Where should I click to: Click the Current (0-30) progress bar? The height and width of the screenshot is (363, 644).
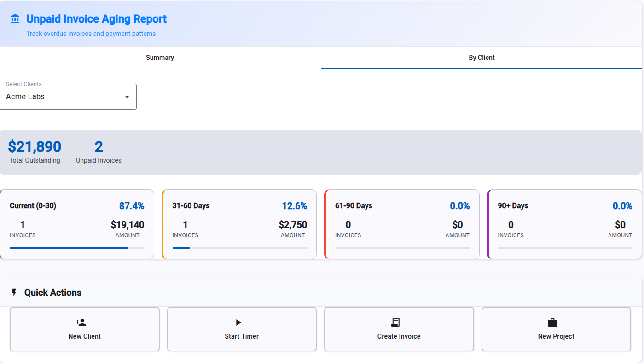(x=77, y=248)
